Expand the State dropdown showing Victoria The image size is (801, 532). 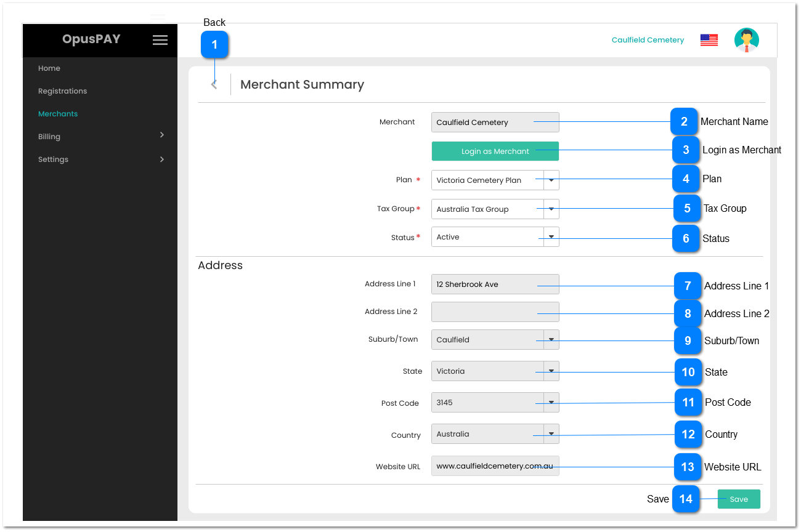(551, 371)
